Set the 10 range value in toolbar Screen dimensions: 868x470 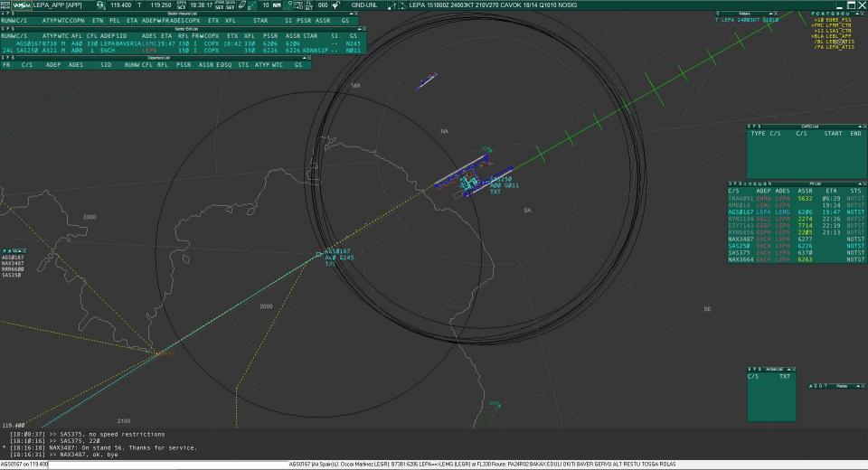pyautogui.click(x=266, y=5)
